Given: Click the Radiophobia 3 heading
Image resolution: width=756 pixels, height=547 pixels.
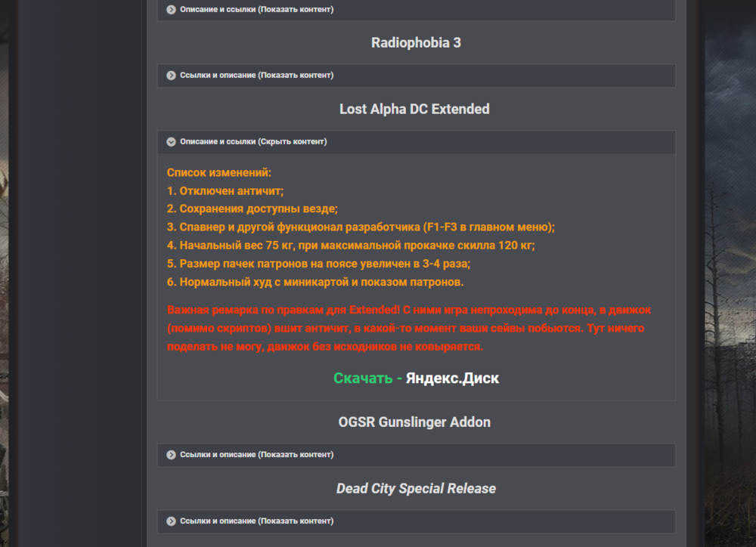Looking at the screenshot, I should click(x=415, y=43).
